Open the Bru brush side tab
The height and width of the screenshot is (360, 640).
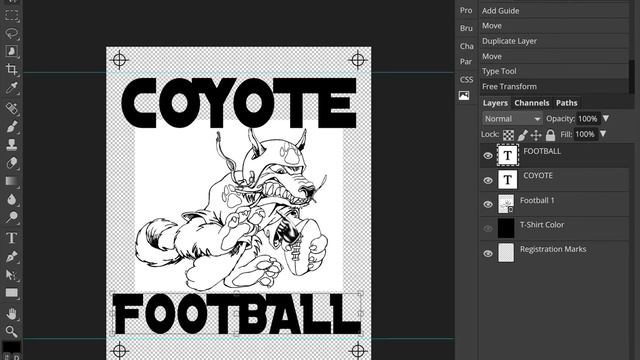click(x=466, y=28)
